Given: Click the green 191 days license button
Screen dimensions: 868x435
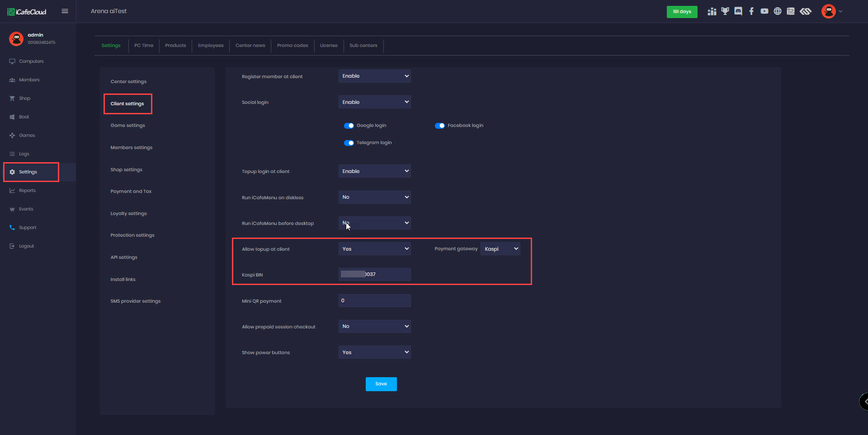Looking at the screenshot, I should coord(682,12).
